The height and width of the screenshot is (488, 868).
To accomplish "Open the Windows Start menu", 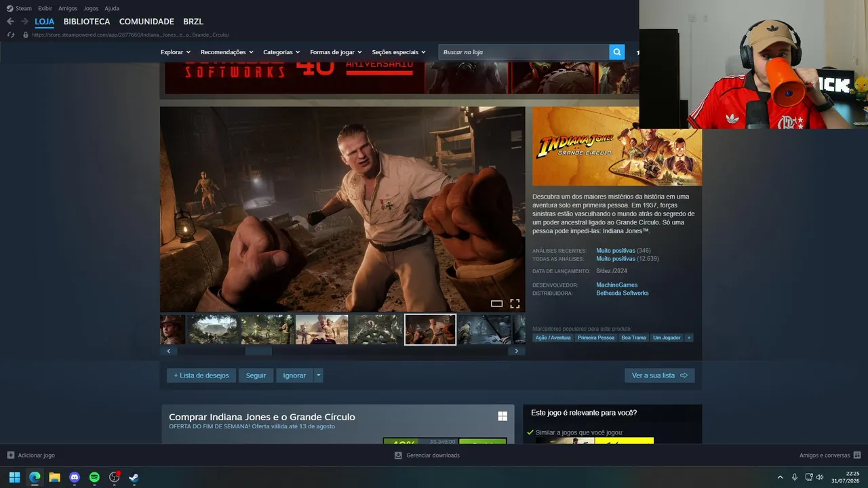I will click(14, 477).
